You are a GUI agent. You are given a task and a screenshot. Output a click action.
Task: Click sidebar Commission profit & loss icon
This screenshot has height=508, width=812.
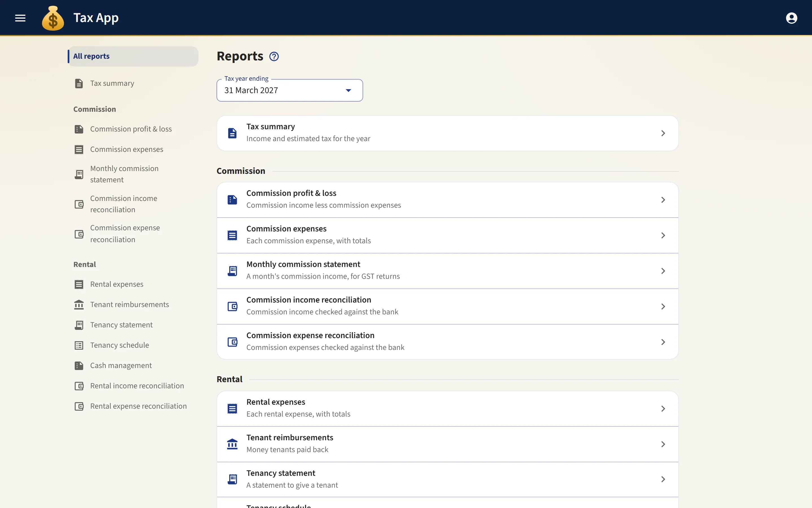tap(79, 129)
